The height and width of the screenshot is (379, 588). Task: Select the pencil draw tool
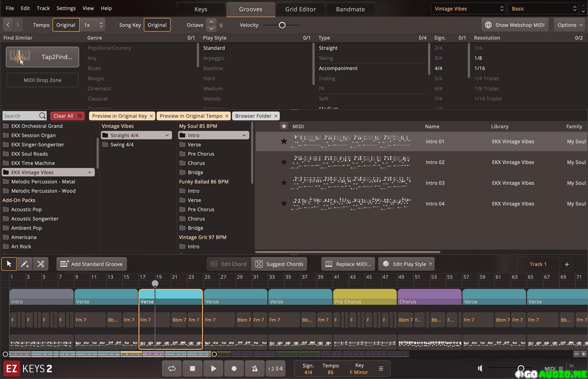tap(25, 264)
